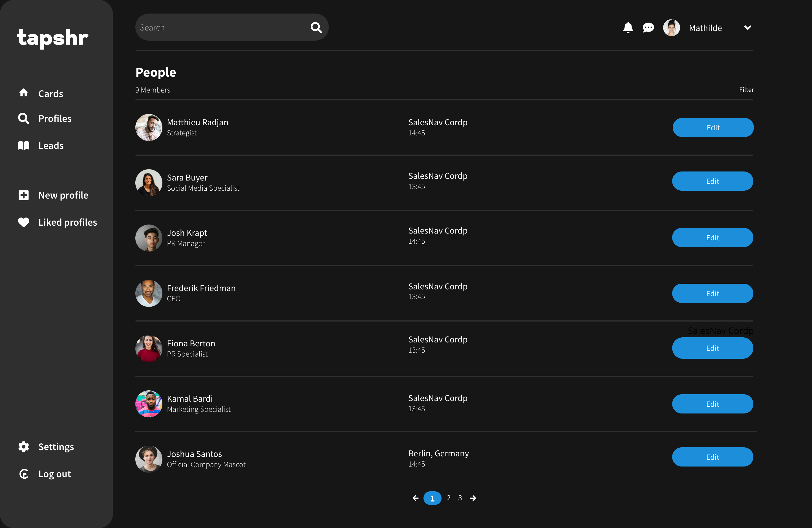Click inside the Search field
The image size is (812, 528).
(x=222, y=28)
